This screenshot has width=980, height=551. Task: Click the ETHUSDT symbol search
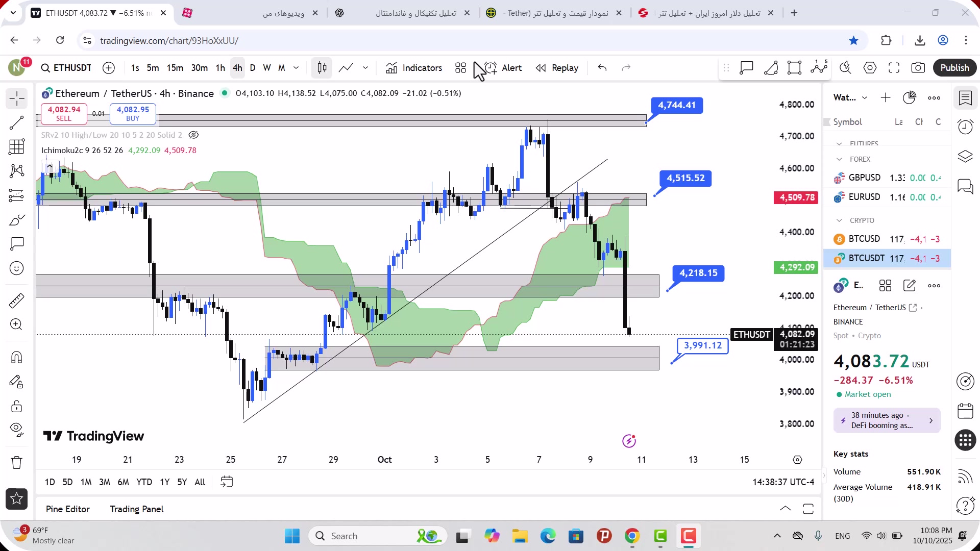point(66,68)
